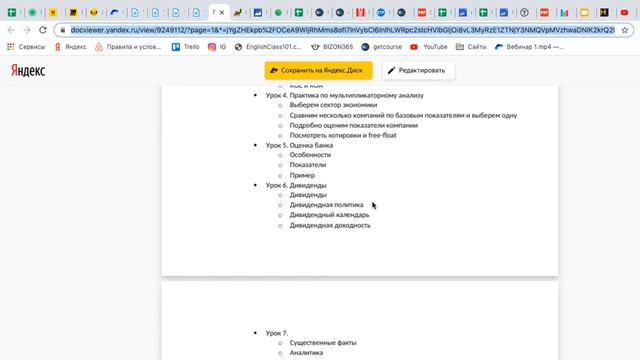Click 'Подробно оценим показатели компании' line
The height and width of the screenshot is (360, 640).
(353, 125)
